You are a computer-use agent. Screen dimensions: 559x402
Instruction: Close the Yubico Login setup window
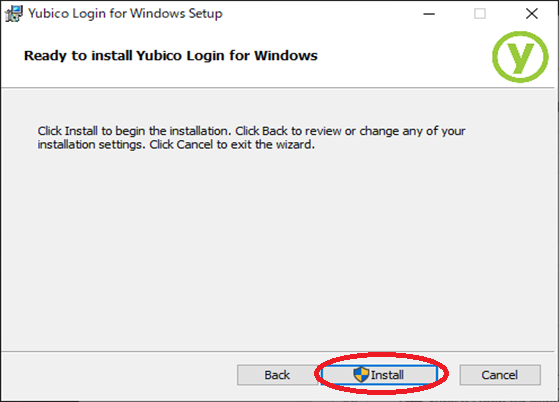pyautogui.click(x=532, y=14)
